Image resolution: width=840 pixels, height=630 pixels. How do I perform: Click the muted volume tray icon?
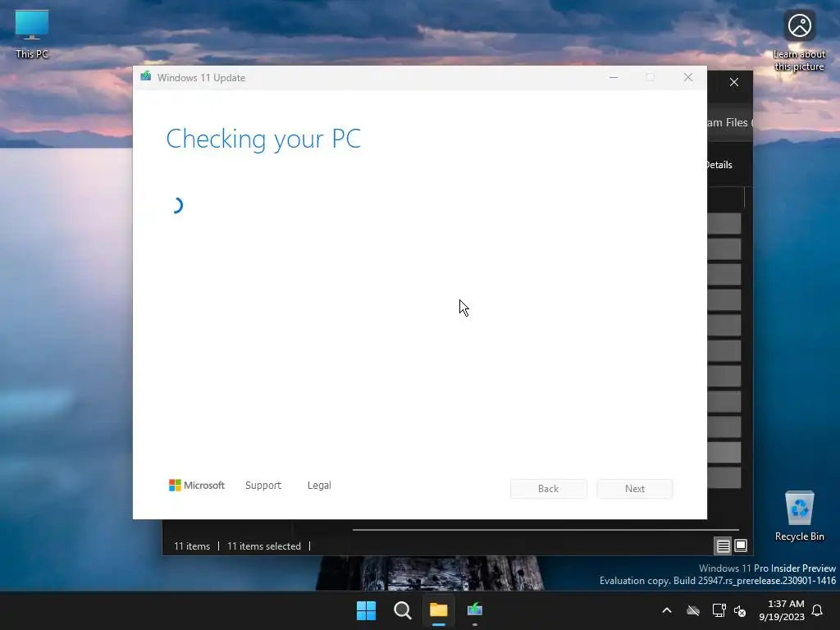[x=740, y=610]
